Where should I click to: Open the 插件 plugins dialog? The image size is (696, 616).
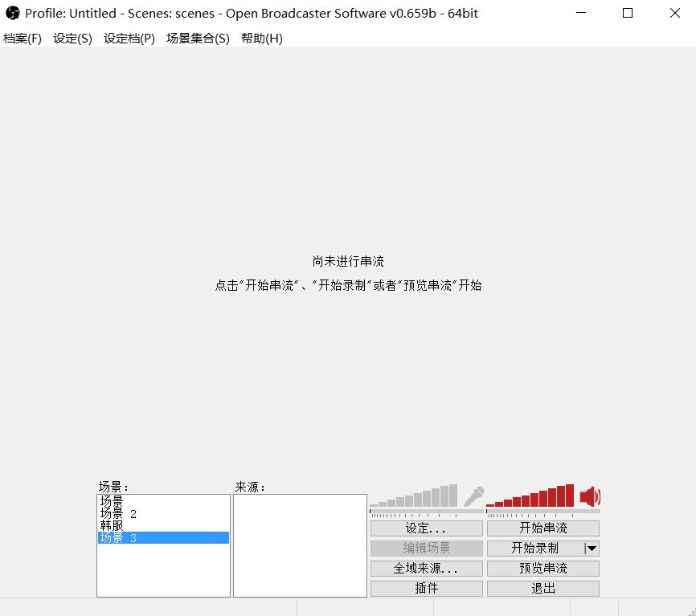[426, 588]
